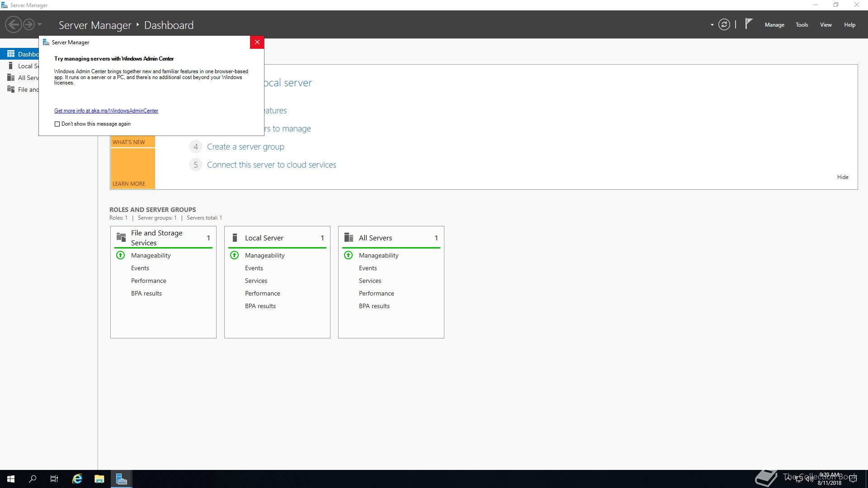Launch Internet Explorer from taskbar
The image size is (868, 488).
click(77, 479)
